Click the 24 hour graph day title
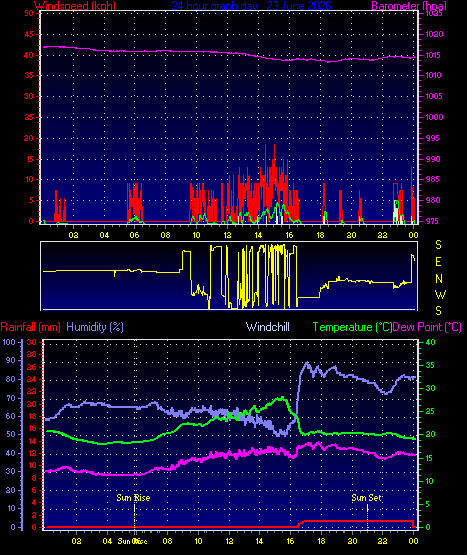The image size is (467, 555). coord(251,5)
